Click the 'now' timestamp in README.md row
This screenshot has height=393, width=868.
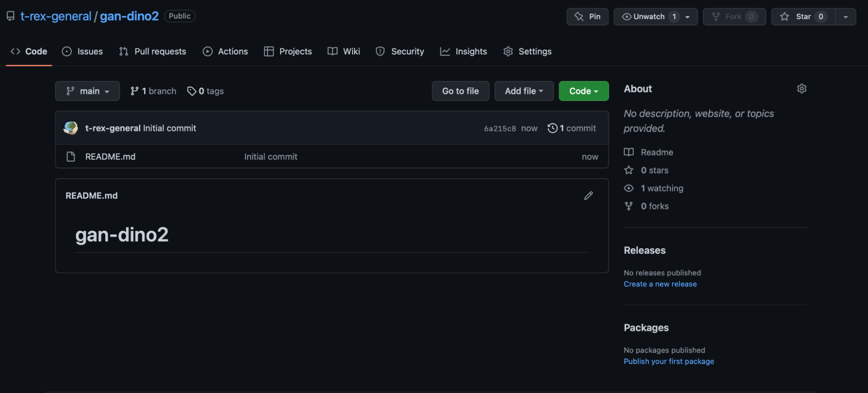[x=590, y=157]
